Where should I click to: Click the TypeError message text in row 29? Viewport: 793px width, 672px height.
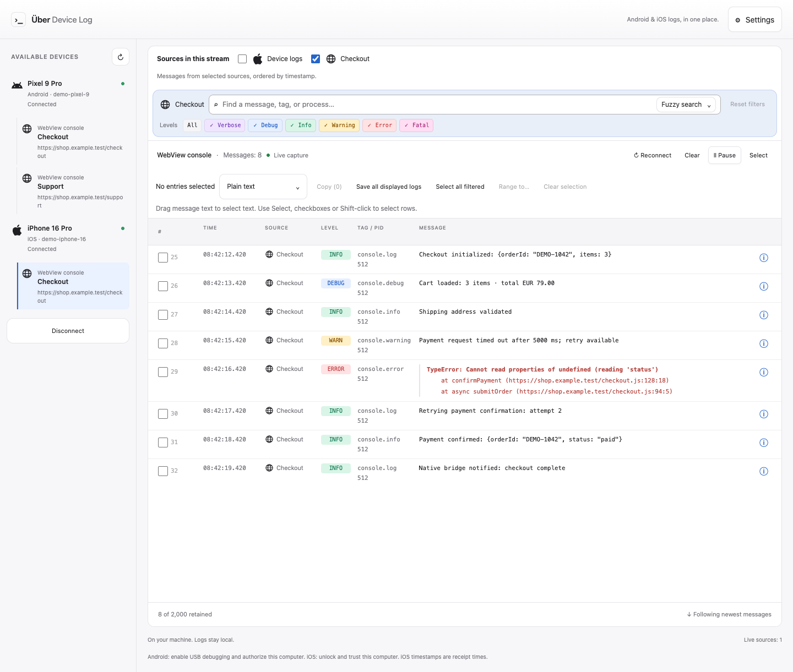point(542,370)
